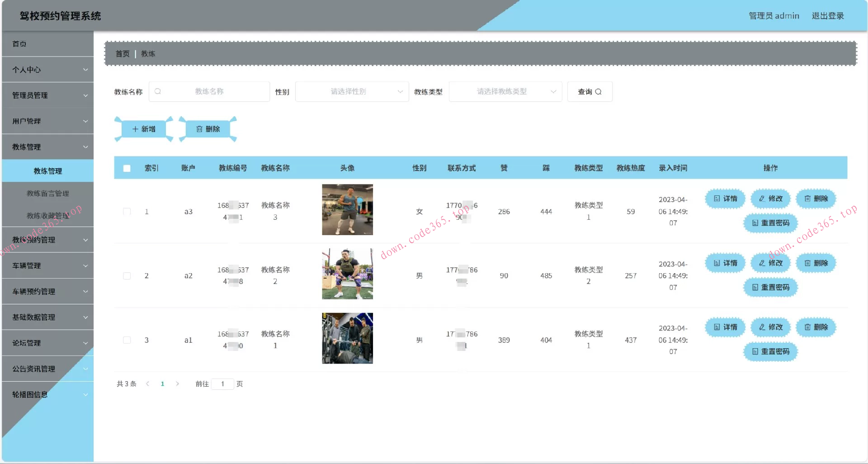Toggle the select-all checkbox in table header

tap(127, 168)
